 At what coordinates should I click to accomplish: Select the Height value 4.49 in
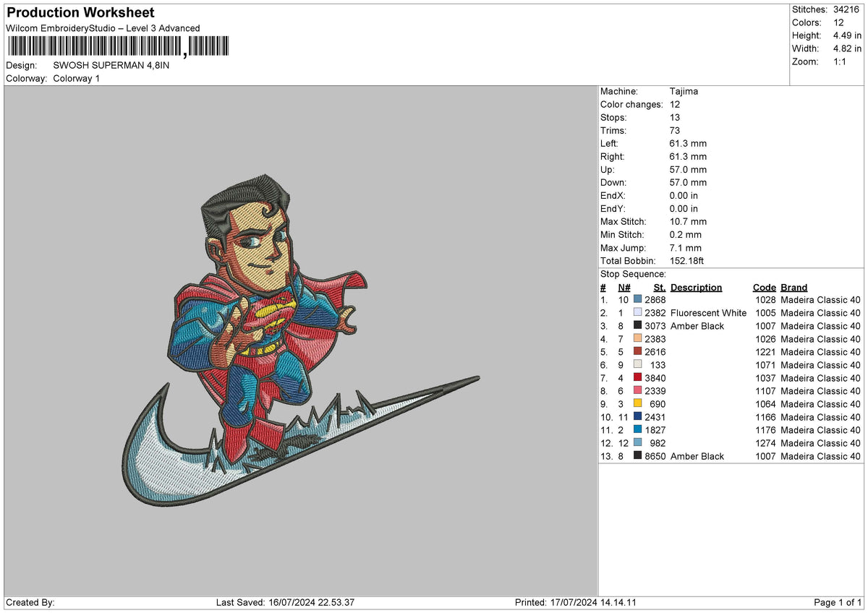846,35
